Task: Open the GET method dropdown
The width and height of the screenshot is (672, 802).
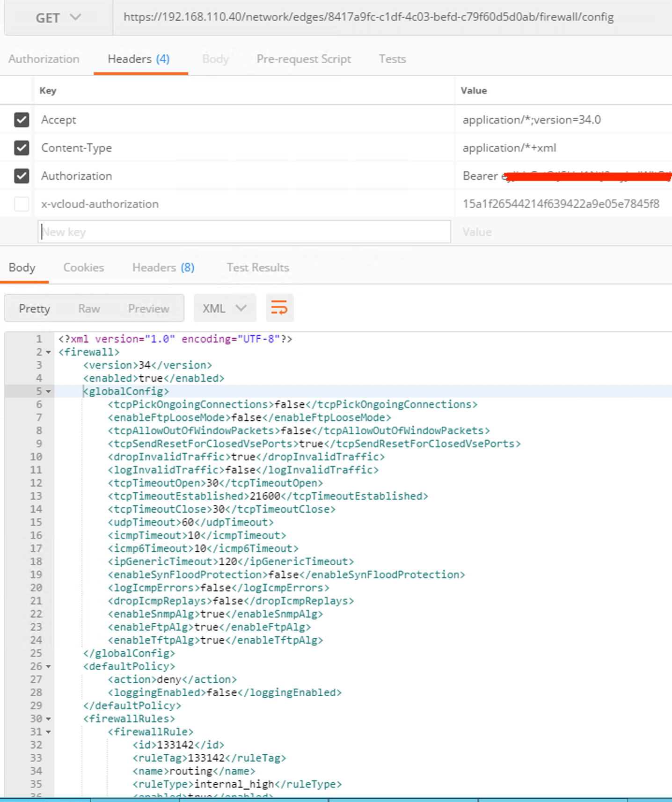Action: (x=58, y=18)
